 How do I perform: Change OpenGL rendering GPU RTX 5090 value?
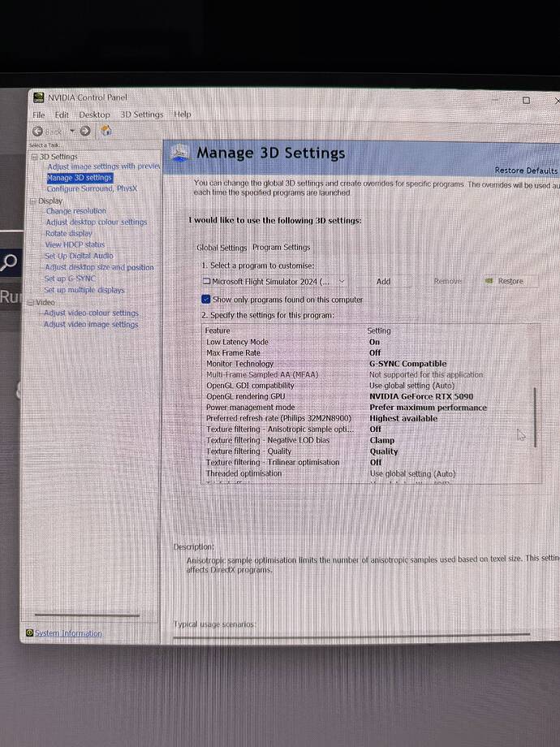click(x=421, y=396)
